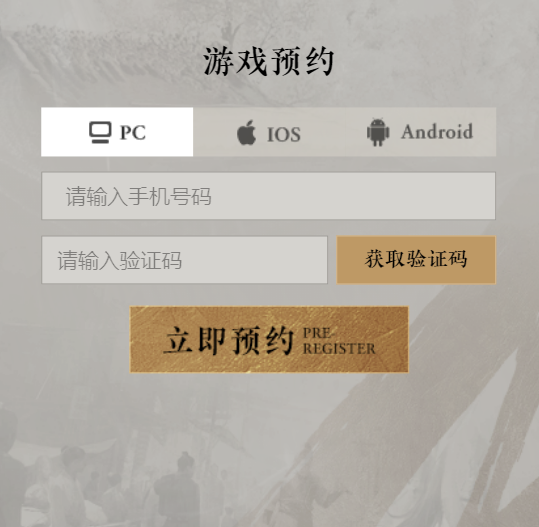Click the Apple logo icon
This screenshot has width=539, height=527.
point(246,133)
